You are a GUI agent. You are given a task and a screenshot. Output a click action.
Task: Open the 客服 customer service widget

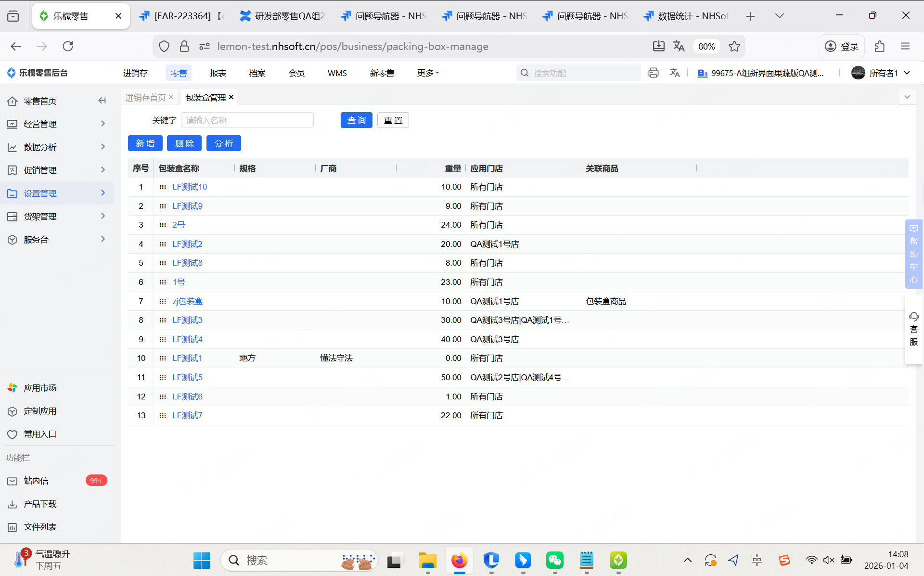click(x=913, y=329)
